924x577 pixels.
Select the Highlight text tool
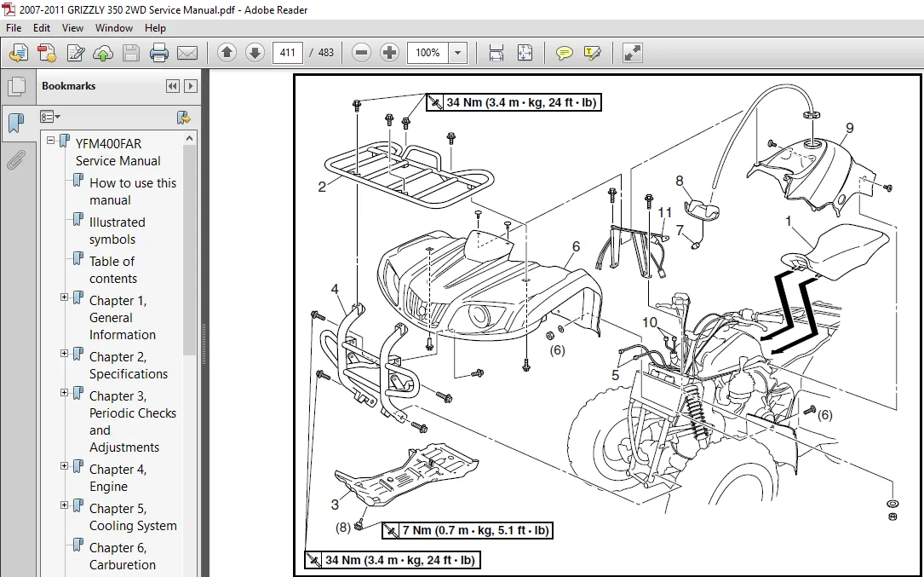point(592,53)
